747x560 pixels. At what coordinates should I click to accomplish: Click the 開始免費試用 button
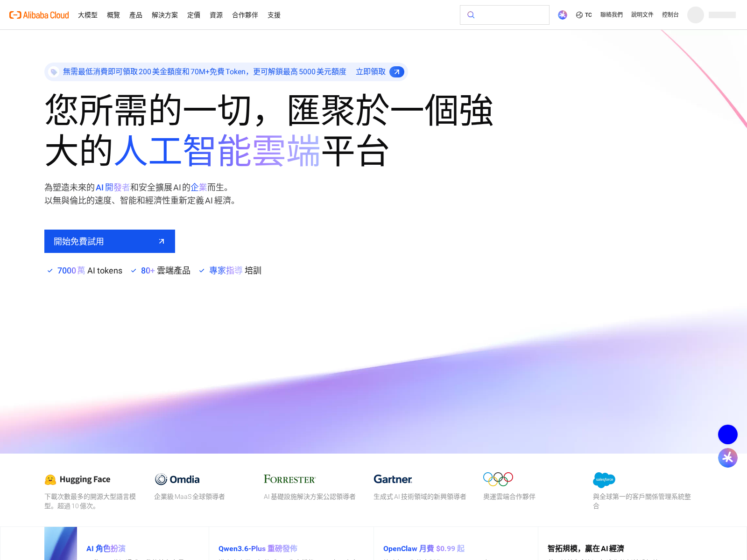tap(109, 241)
